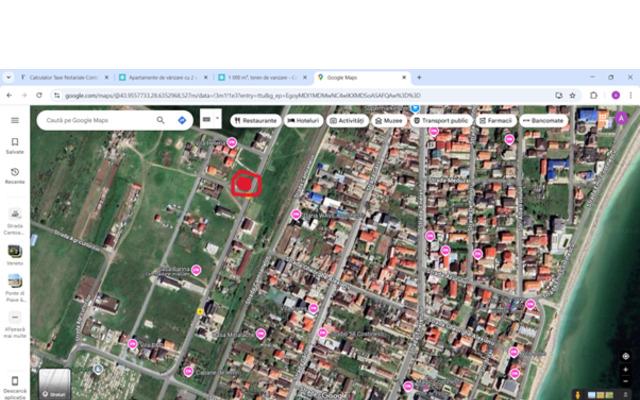Open the dropdown left of Restaurante chip
The width and height of the screenshot is (640, 400).
tap(211, 120)
